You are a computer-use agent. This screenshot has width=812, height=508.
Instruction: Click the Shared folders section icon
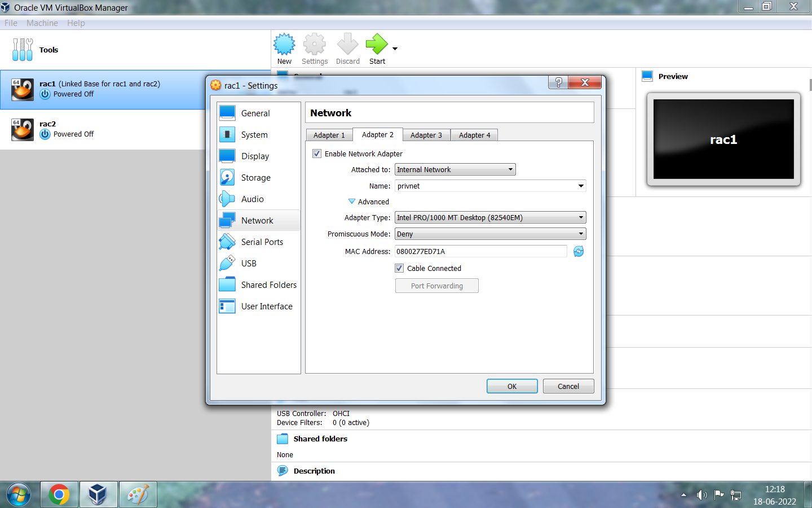[x=283, y=439]
